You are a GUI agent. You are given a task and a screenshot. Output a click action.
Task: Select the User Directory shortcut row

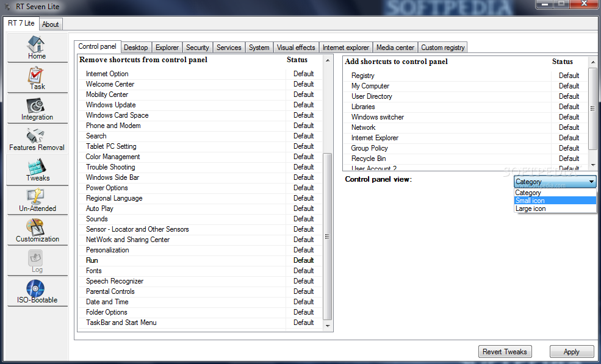pos(466,96)
